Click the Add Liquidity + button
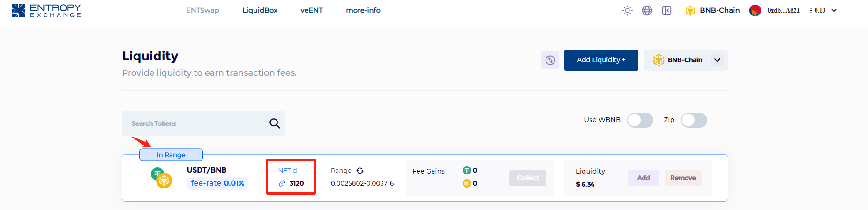868x210 pixels. (601, 60)
